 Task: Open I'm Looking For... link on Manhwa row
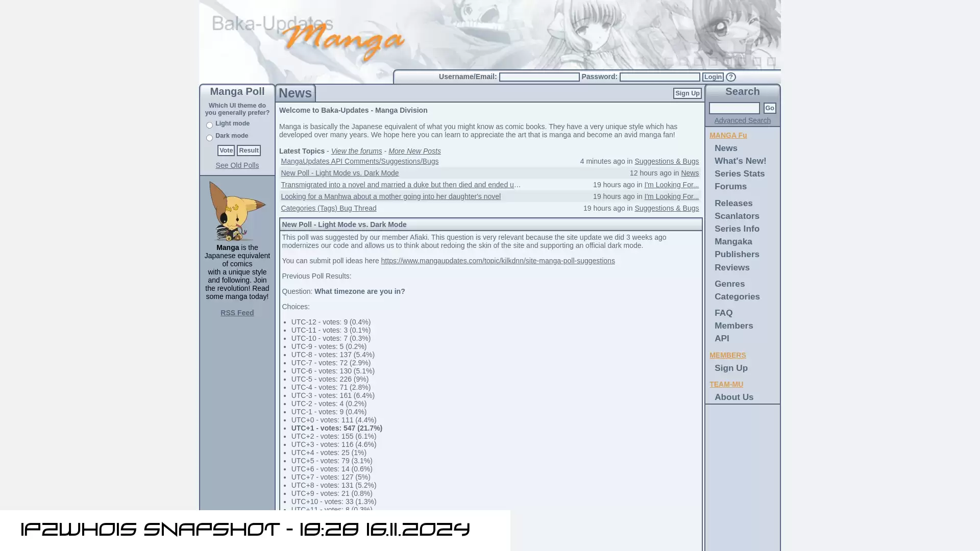[x=671, y=196]
